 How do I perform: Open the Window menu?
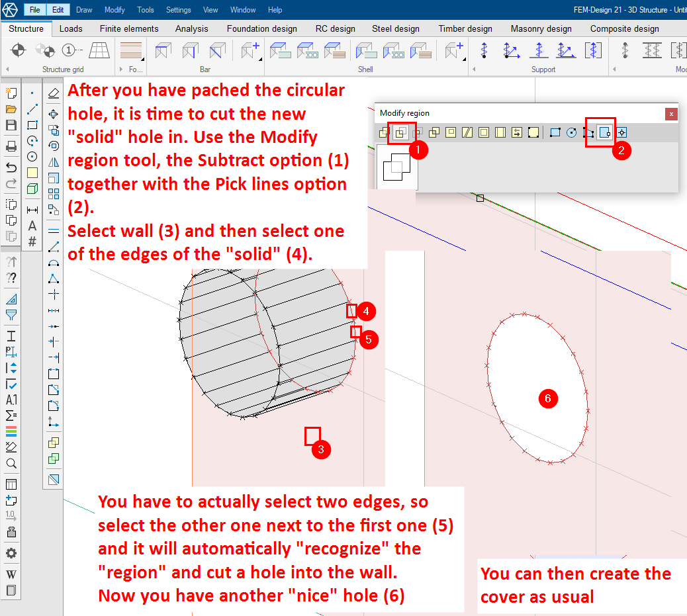(243, 10)
